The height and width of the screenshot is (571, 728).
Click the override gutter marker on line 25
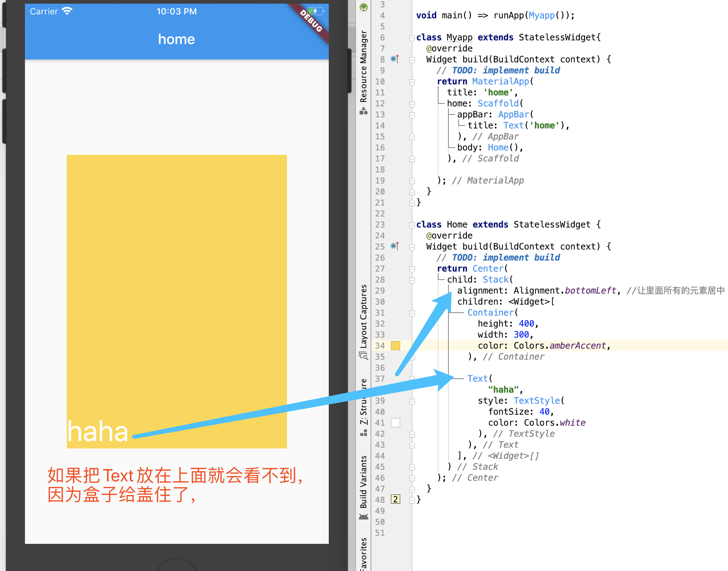pos(395,246)
